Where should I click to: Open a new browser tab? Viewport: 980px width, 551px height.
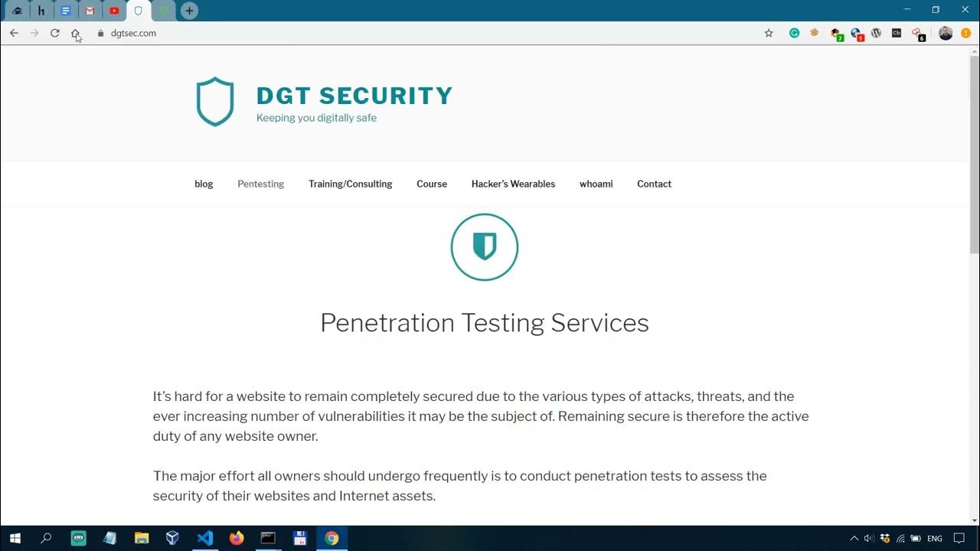[x=189, y=11]
